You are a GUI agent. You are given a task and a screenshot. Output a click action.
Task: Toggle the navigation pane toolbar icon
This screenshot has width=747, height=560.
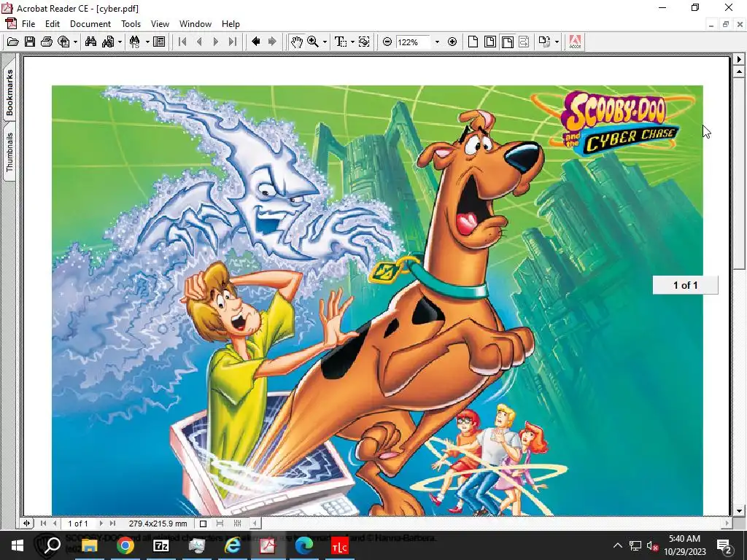159,42
